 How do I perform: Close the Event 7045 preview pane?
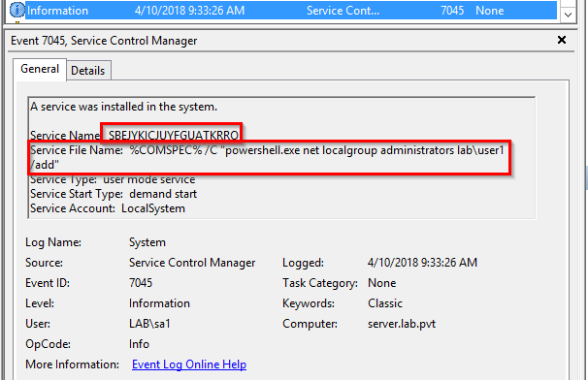click(562, 40)
